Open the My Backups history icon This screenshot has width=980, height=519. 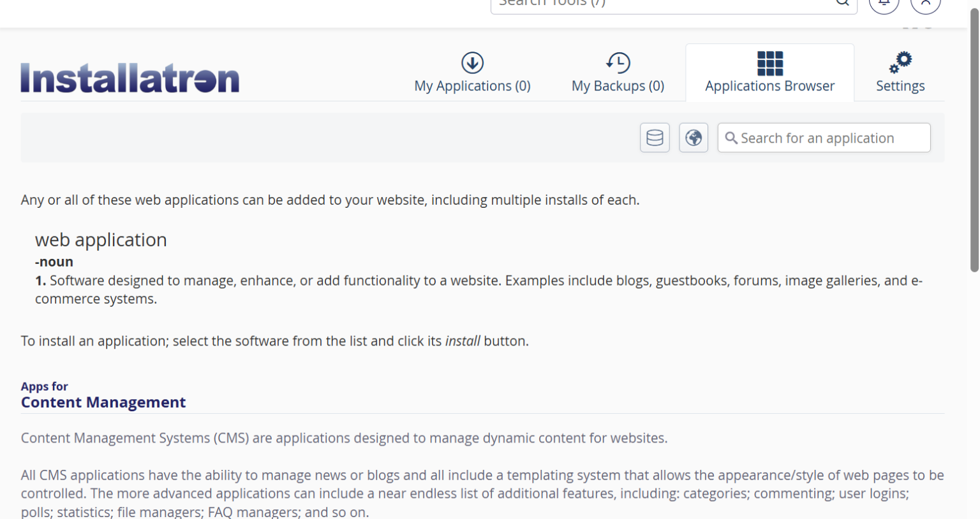[618, 62]
